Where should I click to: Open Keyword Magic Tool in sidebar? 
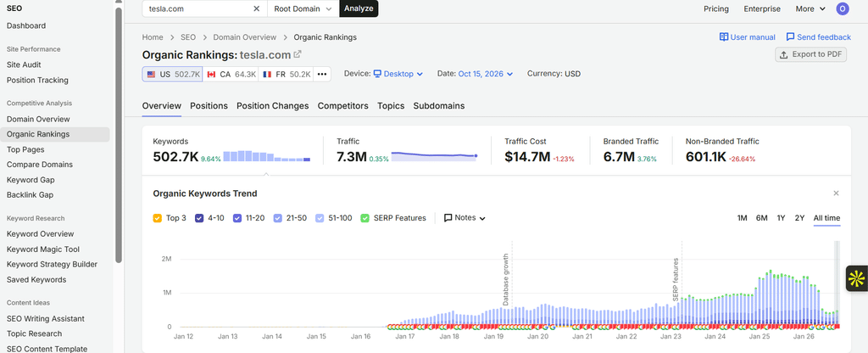point(43,249)
